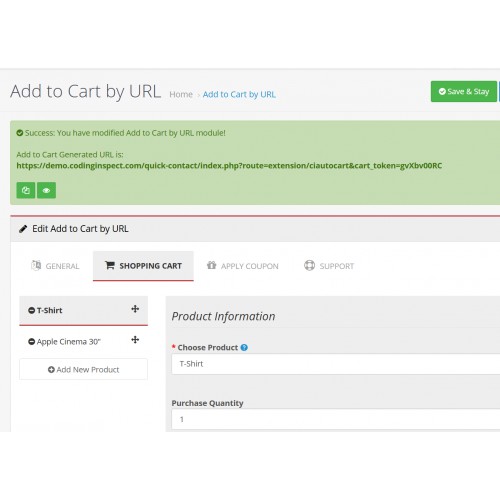Viewport: 500px width, 500px height.
Task: Preview generated URL via eye icon
Action: (x=46, y=190)
